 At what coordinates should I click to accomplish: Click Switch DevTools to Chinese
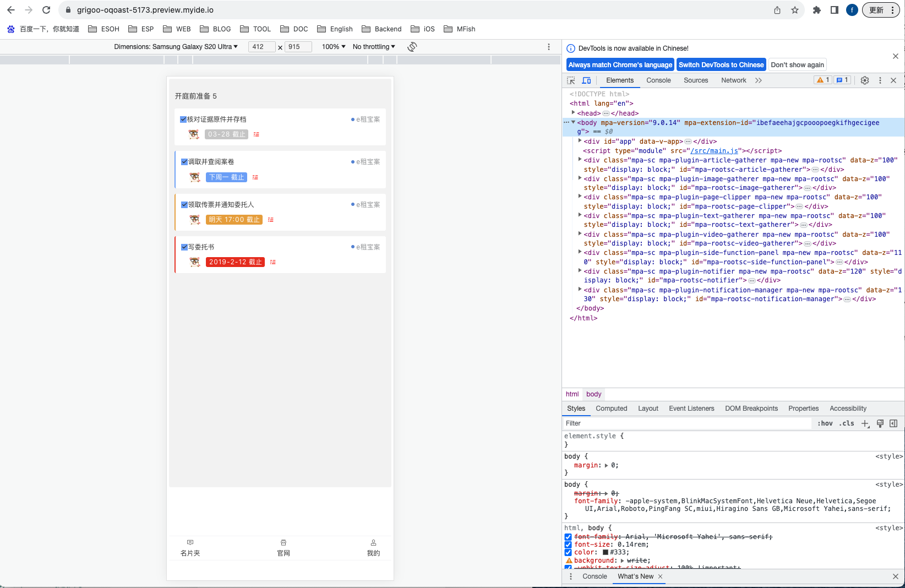[x=721, y=65]
